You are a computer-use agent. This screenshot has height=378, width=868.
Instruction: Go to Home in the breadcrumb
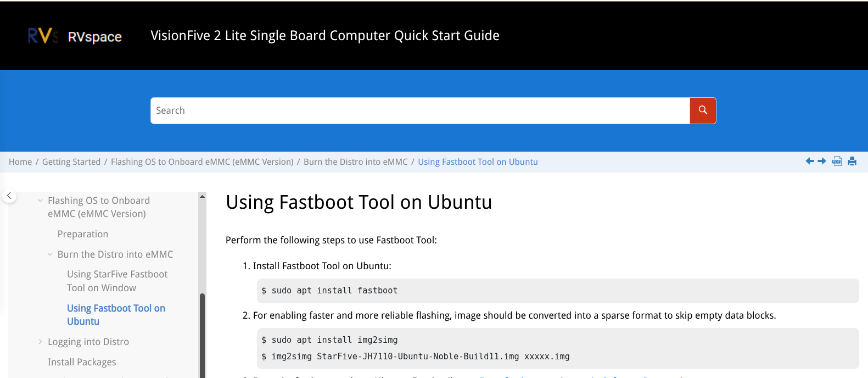(x=20, y=162)
